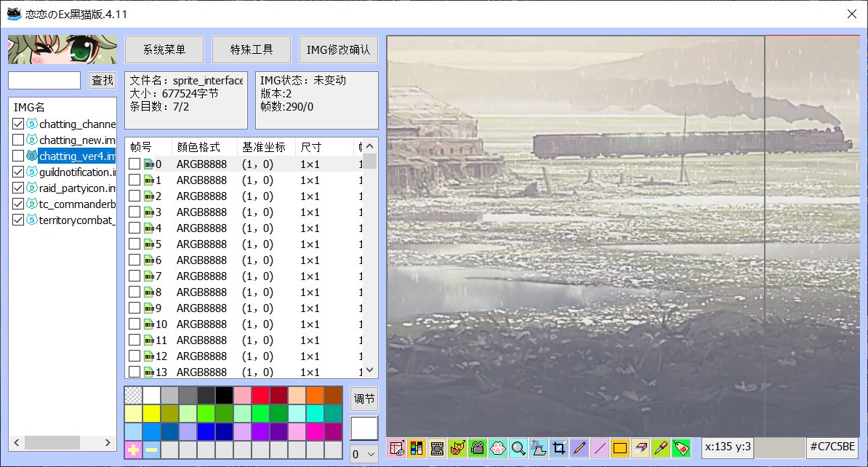The width and height of the screenshot is (868, 467).
Task: Check the chatting_ver4 IMG checkbox
Action: tap(18, 156)
